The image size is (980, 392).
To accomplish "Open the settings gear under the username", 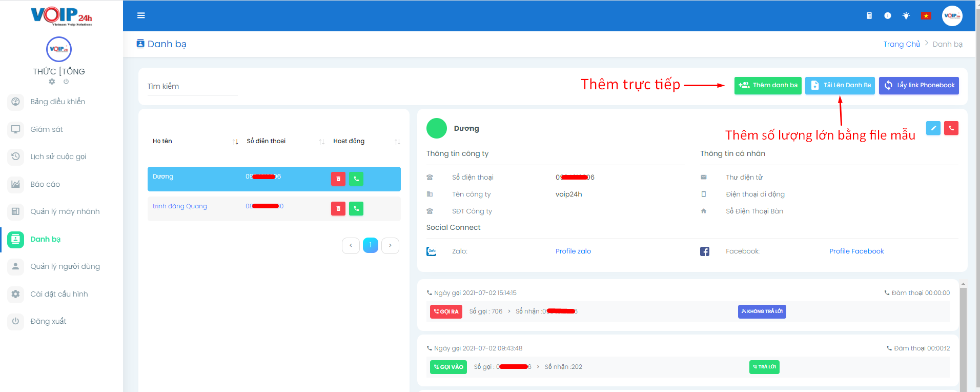I will [x=52, y=82].
